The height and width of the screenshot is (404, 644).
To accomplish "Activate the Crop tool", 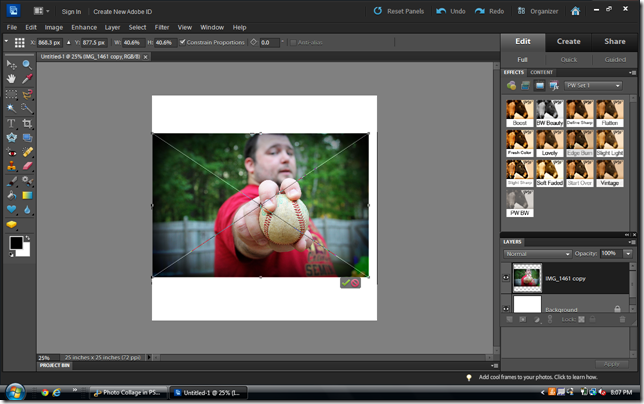I will [x=28, y=123].
